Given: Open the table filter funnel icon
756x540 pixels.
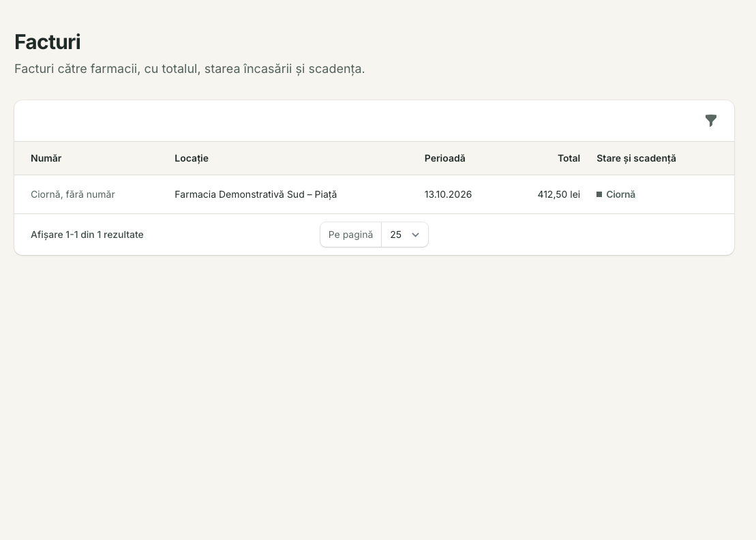Looking at the screenshot, I should coord(711,121).
